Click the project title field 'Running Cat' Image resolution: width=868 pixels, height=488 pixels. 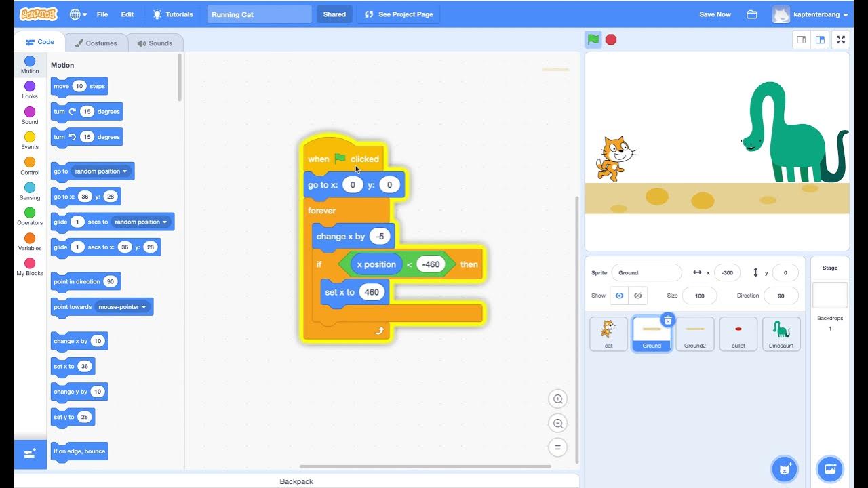click(x=259, y=14)
